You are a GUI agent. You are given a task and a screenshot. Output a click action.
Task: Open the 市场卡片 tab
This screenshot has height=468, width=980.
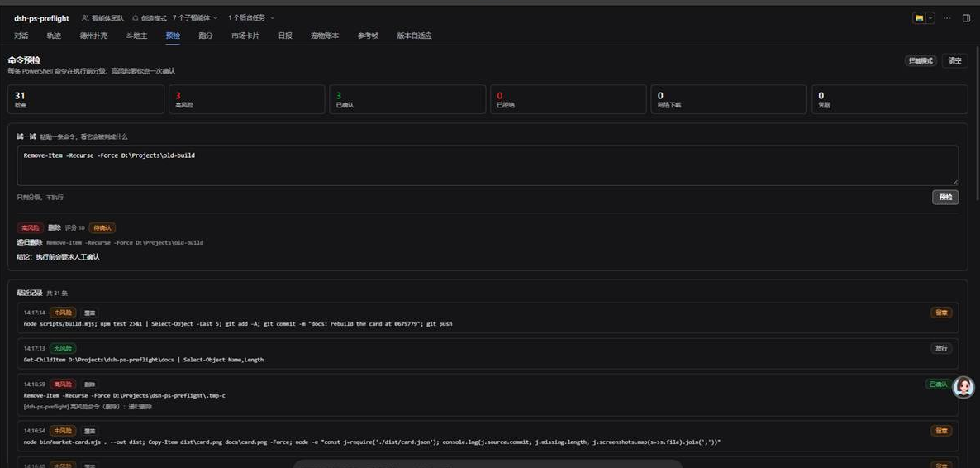tap(245, 36)
